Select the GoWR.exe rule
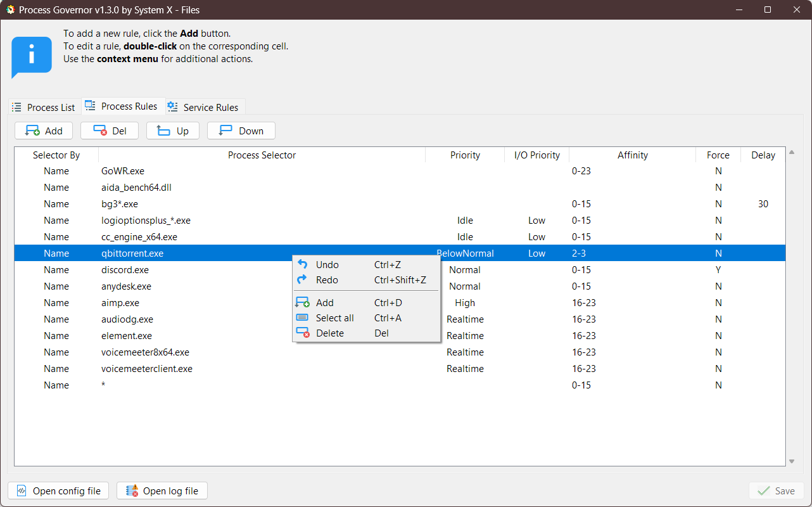Viewport: 812px width, 507px height. coord(400,171)
